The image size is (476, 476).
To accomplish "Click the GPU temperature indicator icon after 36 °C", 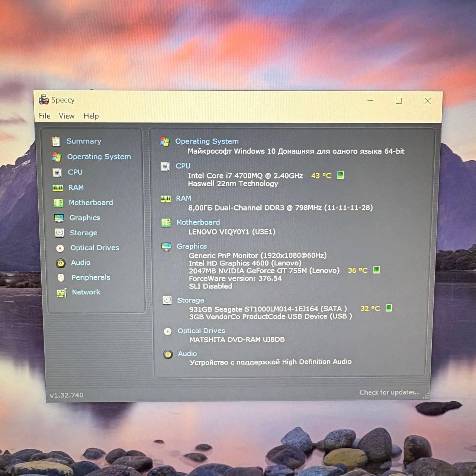I will click(376, 270).
